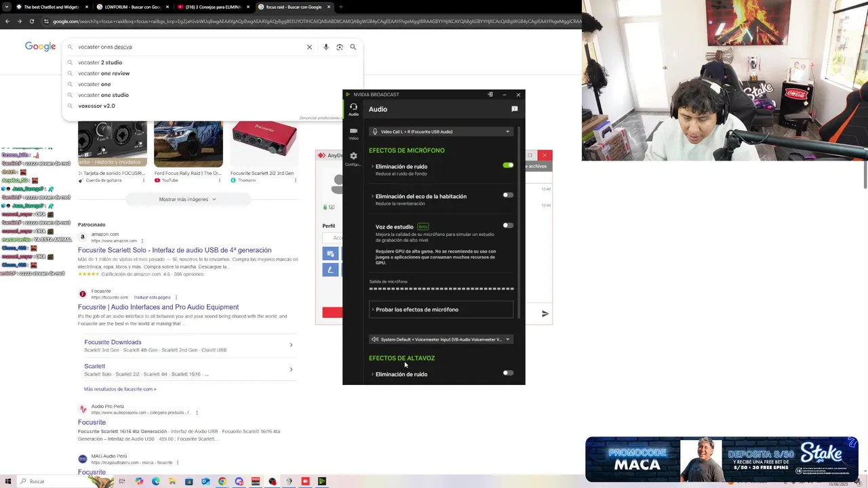
Task: Expand microphone Eliminación de ruido options
Action: [372, 167]
